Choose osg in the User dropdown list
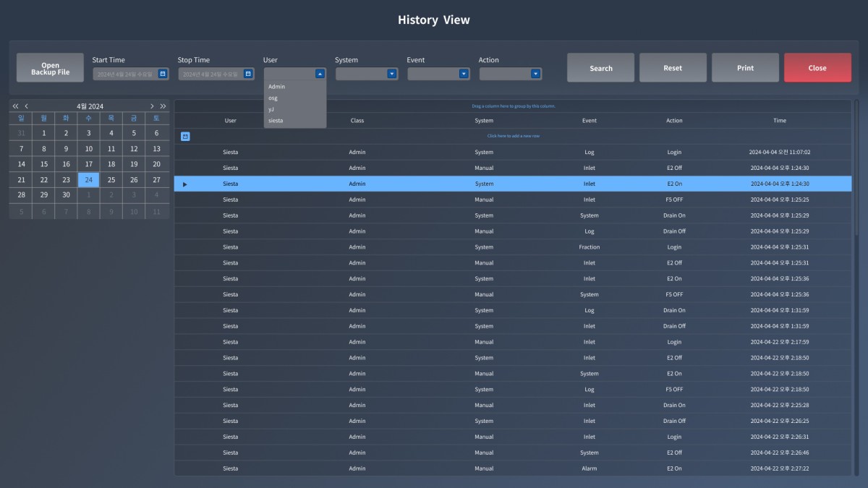The height and width of the screenshot is (488, 868). click(x=273, y=98)
